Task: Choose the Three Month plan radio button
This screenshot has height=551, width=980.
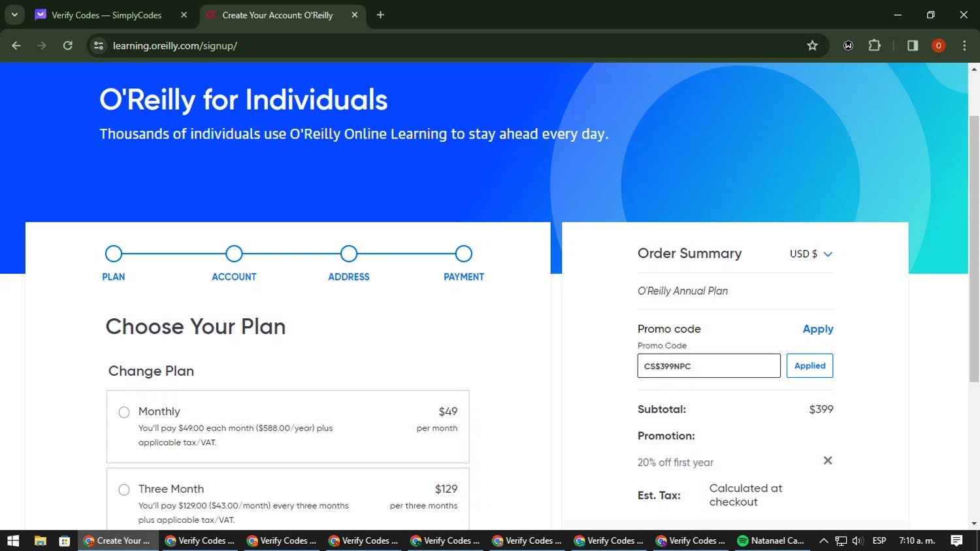Action: click(x=124, y=490)
